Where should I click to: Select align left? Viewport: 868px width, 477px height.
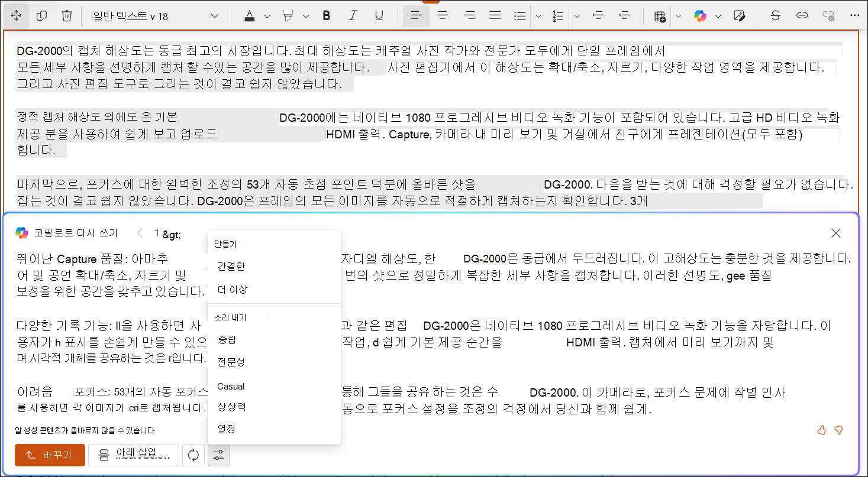point(416,16)
